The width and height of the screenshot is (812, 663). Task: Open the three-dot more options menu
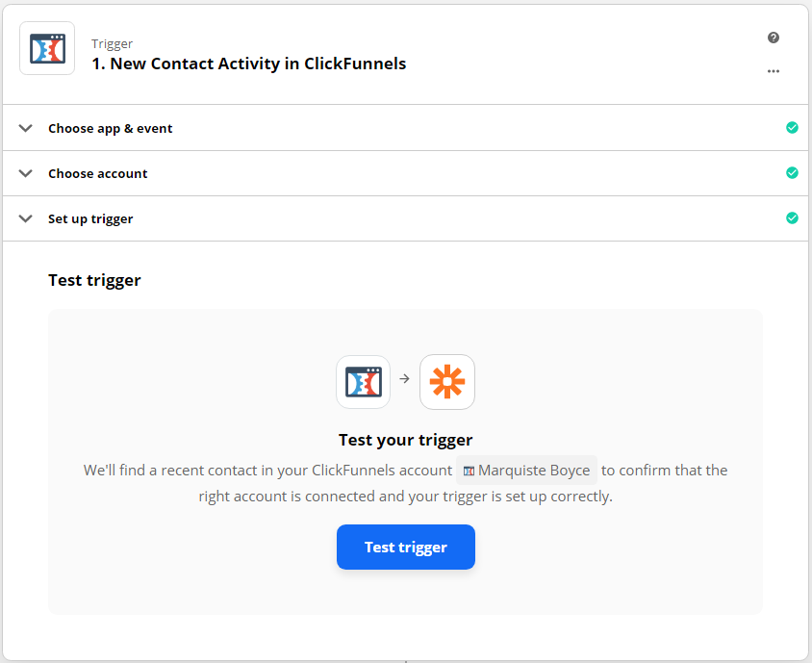(x=774, y=71)
